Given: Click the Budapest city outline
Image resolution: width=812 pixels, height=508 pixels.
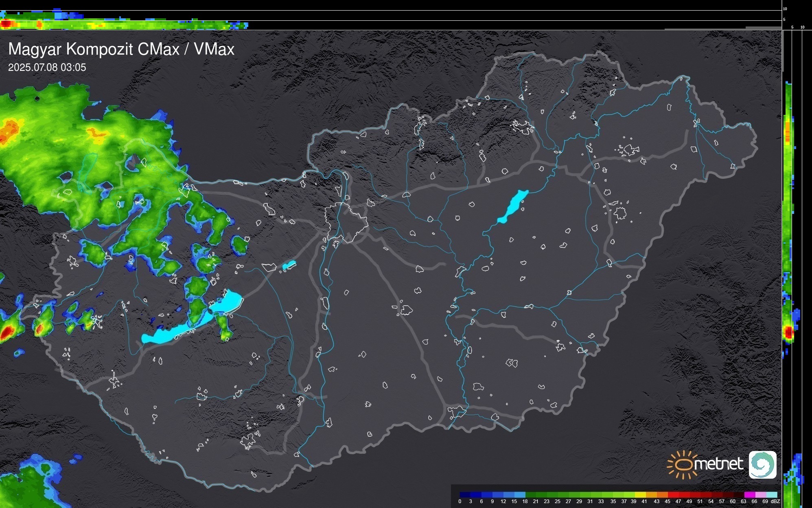Looking at the screenshot, I should coord(346,222).
